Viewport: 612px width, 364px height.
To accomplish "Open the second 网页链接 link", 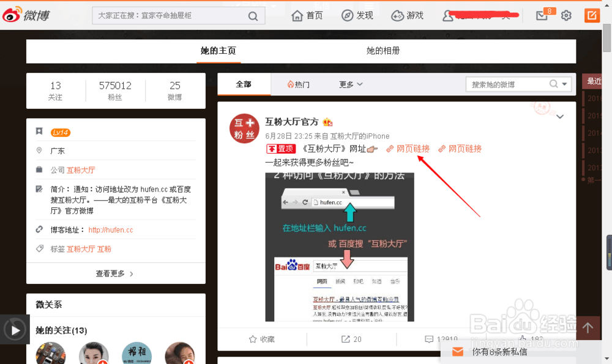I will (460, 149).
